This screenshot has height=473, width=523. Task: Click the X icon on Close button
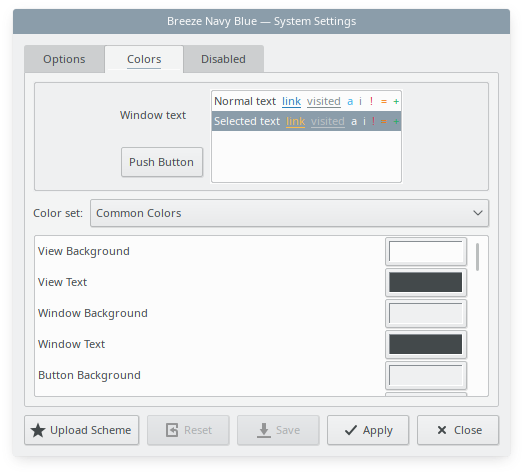pyautogui.click(x=442, y=430)
